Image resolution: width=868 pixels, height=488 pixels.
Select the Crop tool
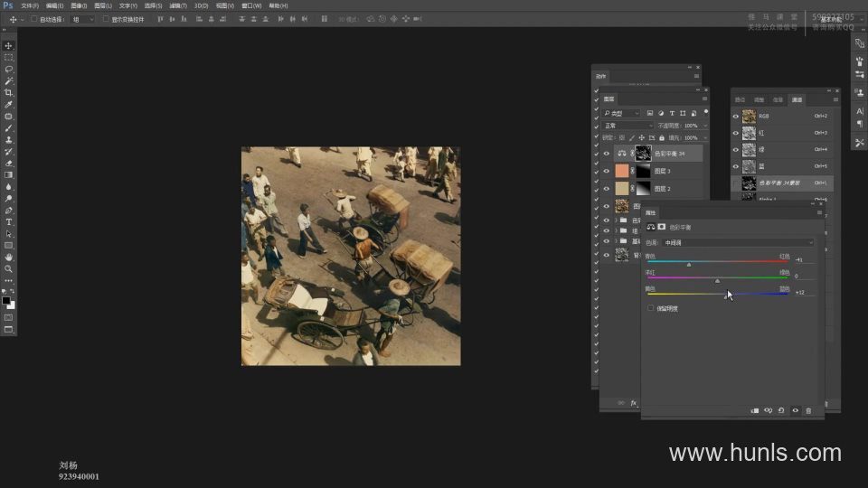coord(9,92)
